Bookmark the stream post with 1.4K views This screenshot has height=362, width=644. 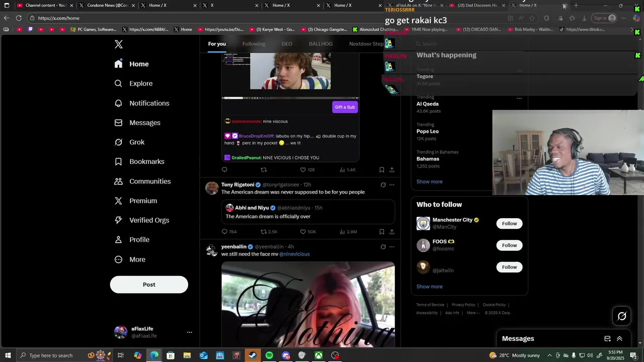click(x=381, y=170)
